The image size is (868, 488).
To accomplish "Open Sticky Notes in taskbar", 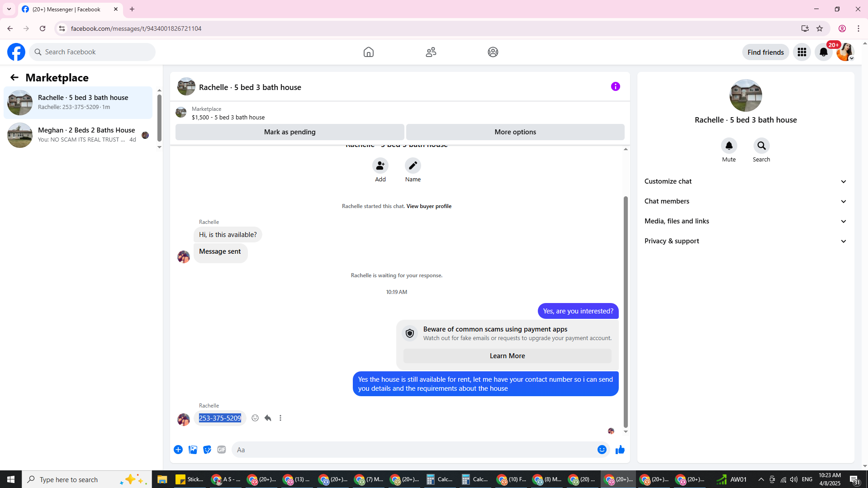I will point(190,479).
